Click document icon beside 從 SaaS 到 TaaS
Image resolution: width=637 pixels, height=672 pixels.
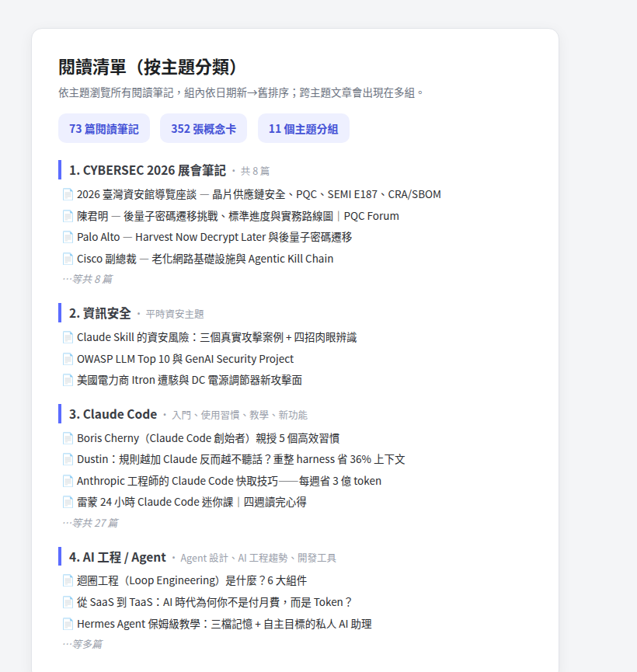pos(68,602)
